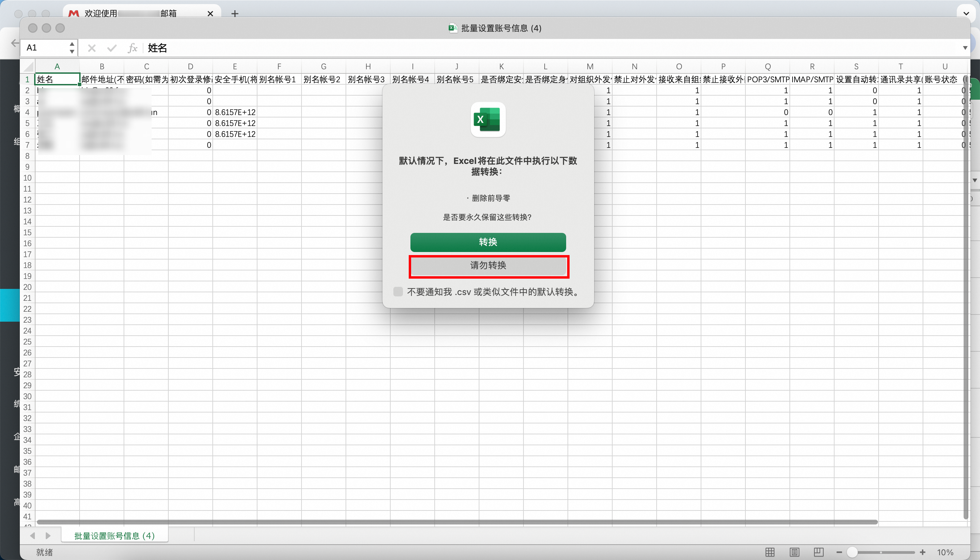Switch to Page Break Preview icon
This screenshot has height=560, width=980.
coord(818,552)
